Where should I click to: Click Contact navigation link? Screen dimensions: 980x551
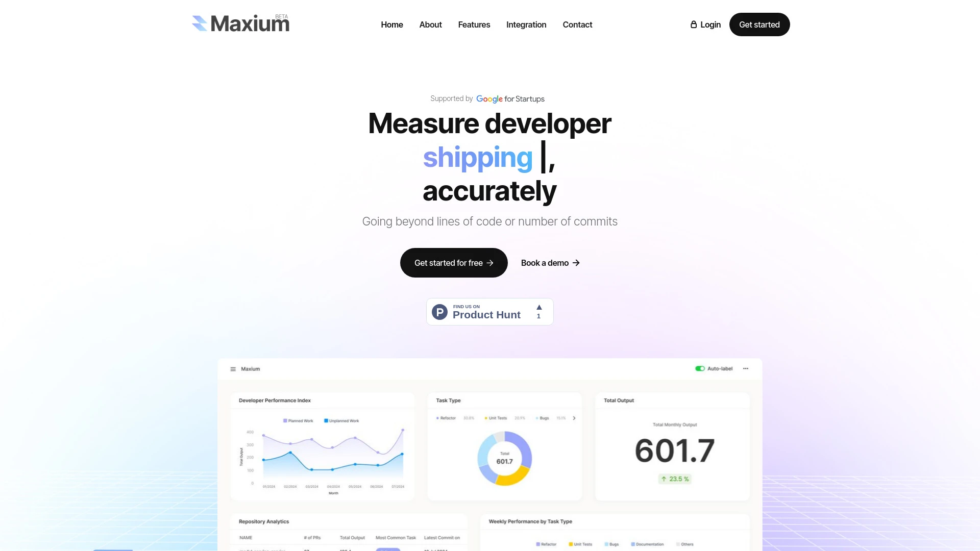(577, 24)
